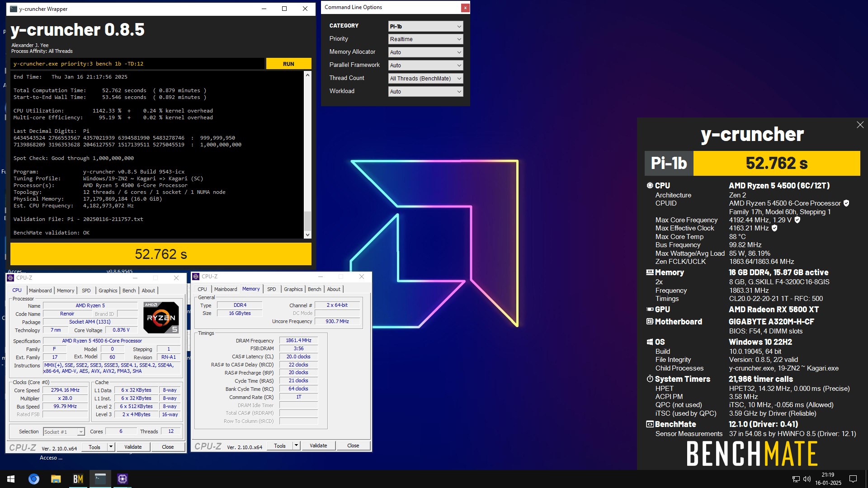Image resolution: width=868 pixels, height=488 pixels.
Task: Open File Explorer from the taskbar
Action: pyautogui.click(x=56, y=479)
